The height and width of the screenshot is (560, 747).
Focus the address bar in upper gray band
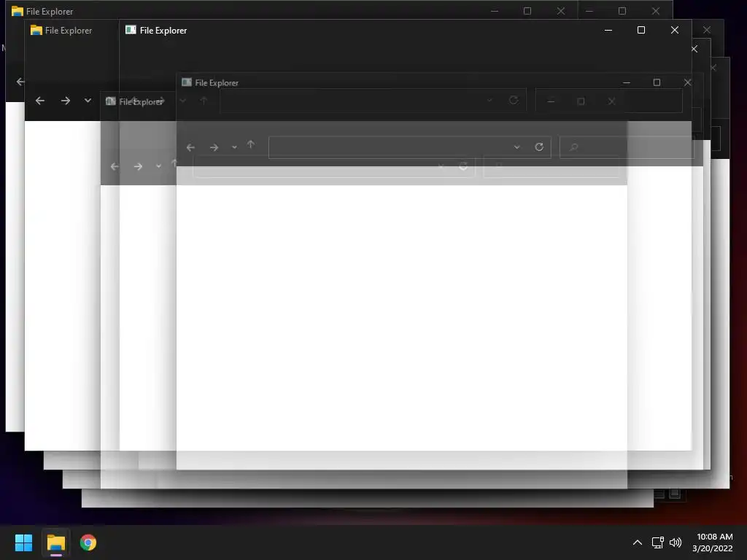410,147
